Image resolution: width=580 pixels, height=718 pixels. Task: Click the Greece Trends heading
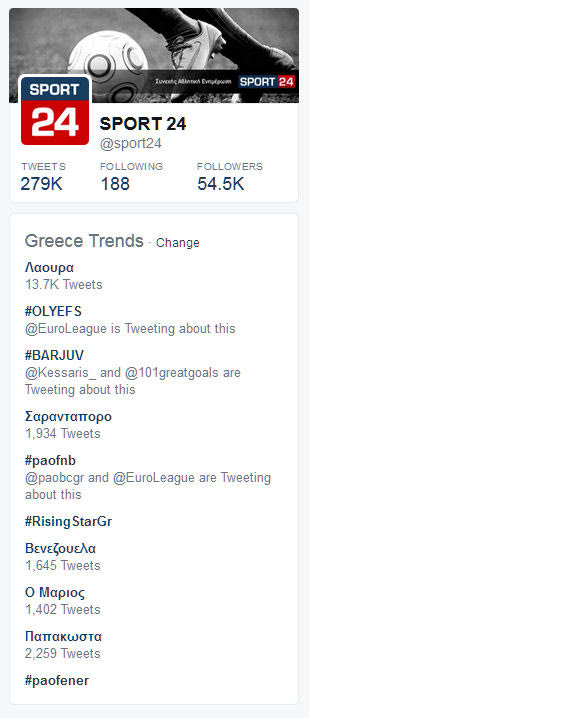click(x=84, y=241)
